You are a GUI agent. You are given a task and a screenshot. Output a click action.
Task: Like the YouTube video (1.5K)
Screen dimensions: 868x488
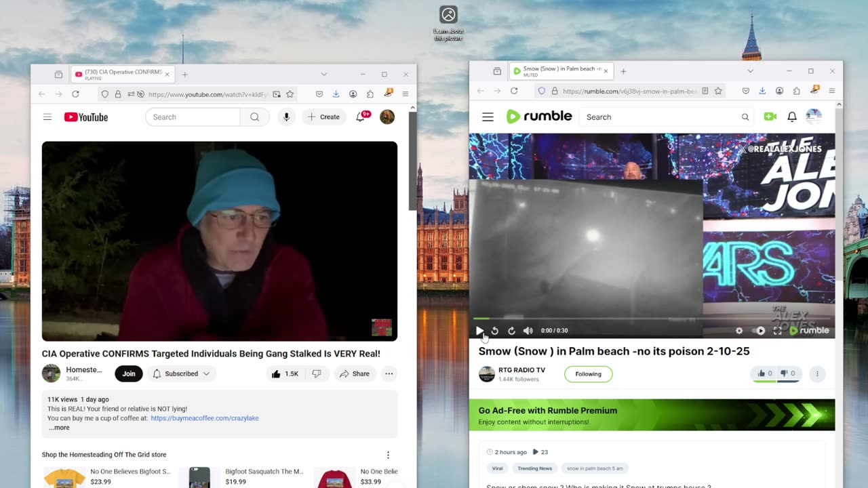[x=285, y=373]
